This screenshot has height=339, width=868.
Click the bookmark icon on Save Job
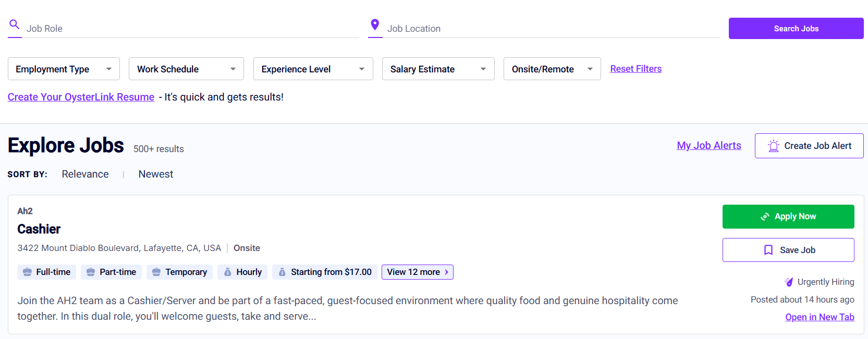[x=768, y=250]
